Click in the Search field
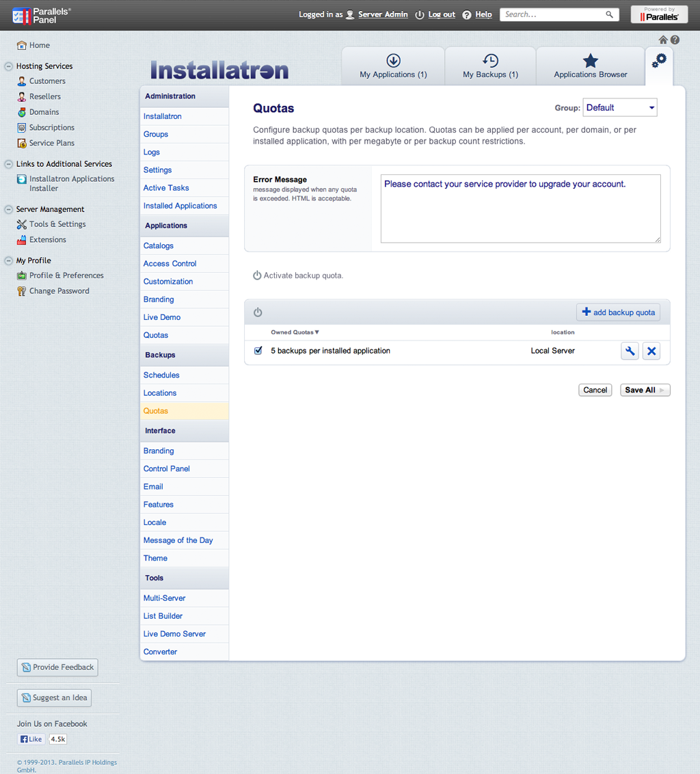This screenshot has width=700, height=774. click(553, 14)
